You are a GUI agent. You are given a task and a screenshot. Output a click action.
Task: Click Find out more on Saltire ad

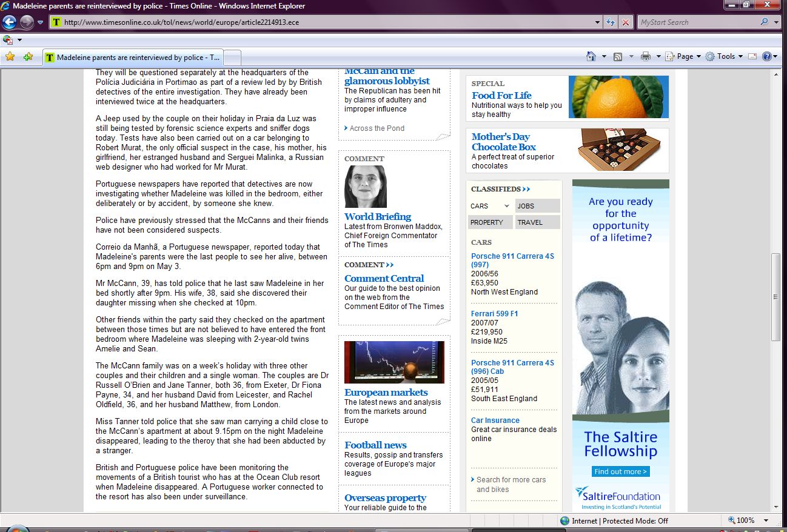click(620, 471)
